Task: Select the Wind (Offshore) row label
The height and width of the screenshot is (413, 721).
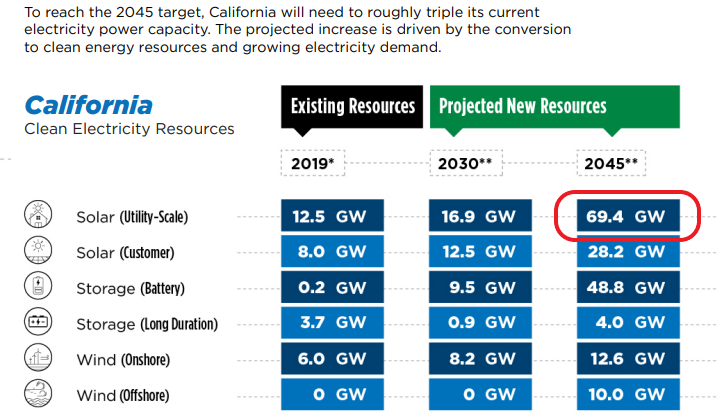Action: 123,396
